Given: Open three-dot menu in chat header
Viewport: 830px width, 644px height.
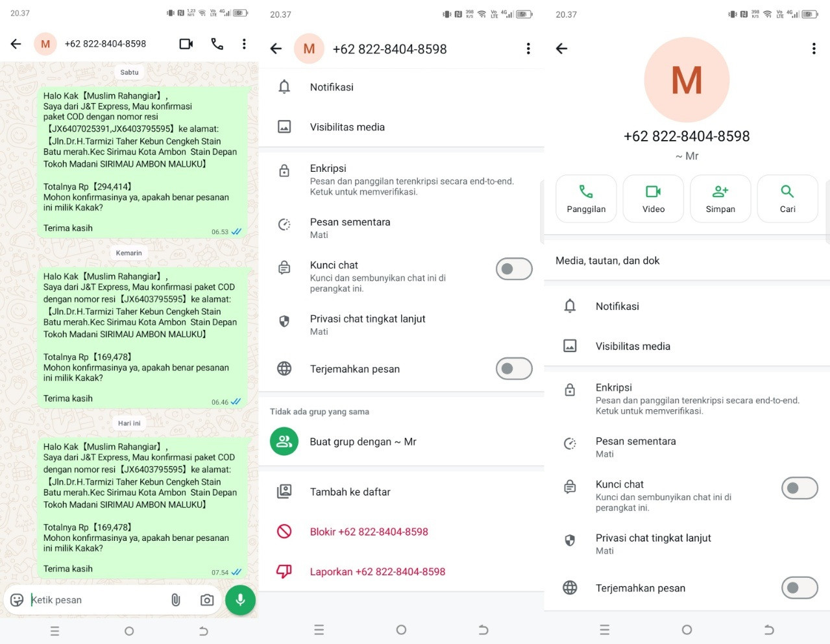Looking at the screenshot, I should [x=244, y=43].
